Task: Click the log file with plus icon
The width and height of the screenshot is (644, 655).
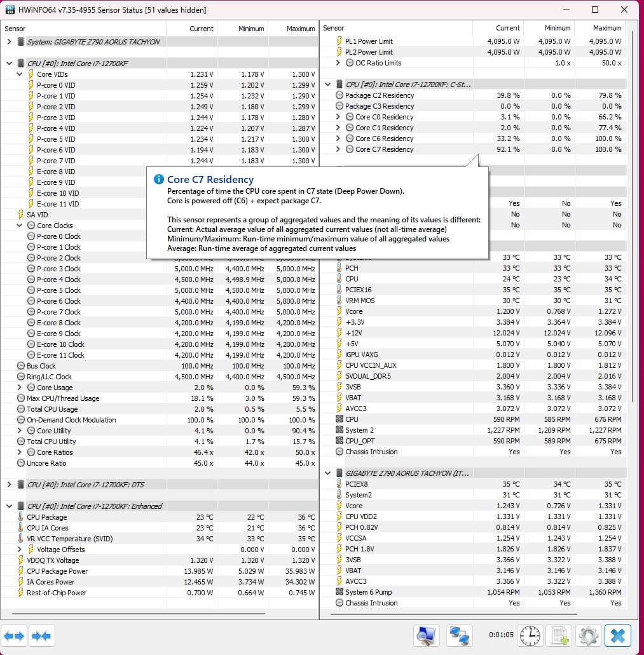Action: (x=559, y=636)
